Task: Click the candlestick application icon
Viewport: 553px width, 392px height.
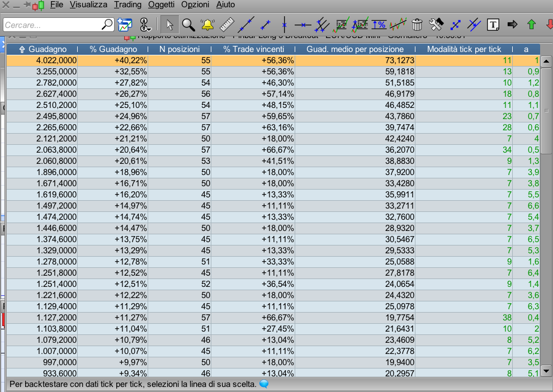Action: 39,5
